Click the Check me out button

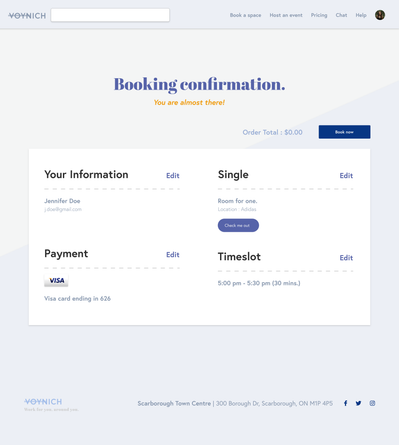[238, 225]
